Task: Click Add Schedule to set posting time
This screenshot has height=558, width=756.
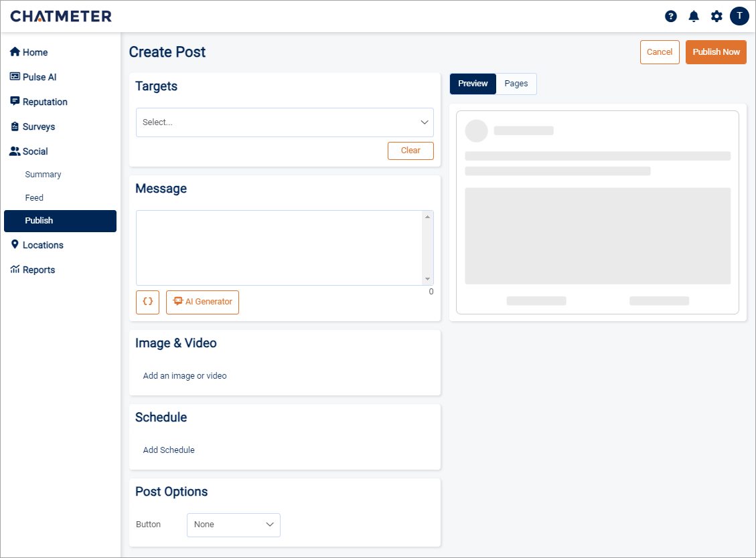Action: 168,450
